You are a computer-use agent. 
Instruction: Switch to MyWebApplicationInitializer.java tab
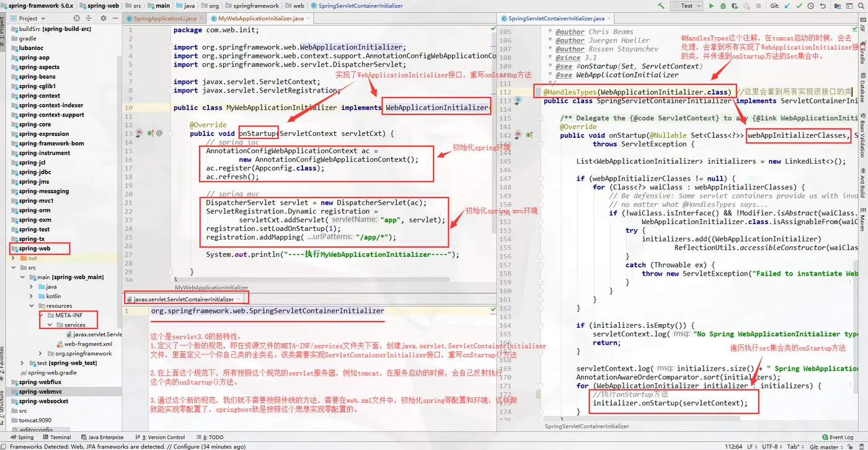260,19
